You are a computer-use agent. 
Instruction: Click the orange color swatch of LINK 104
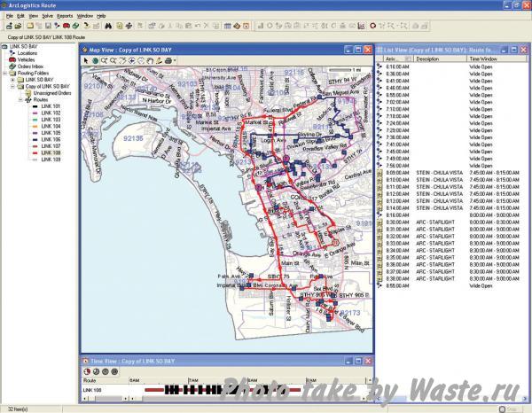[x=35, y=126]
